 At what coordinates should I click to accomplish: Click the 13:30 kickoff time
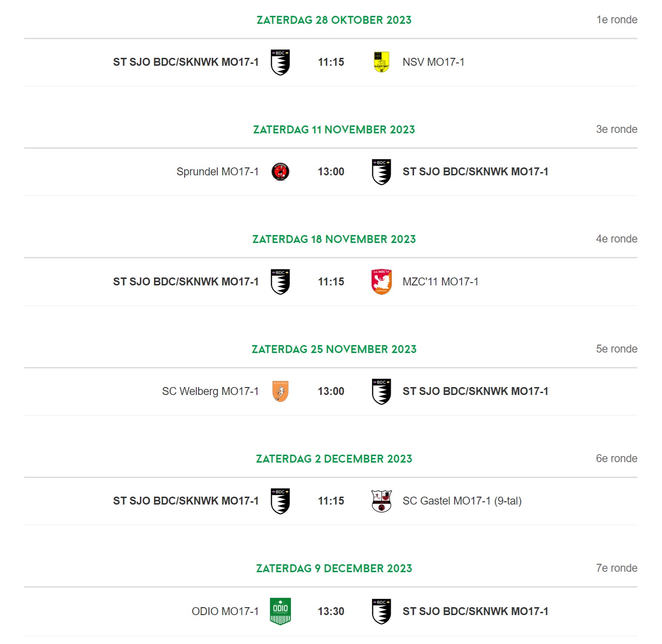(331, 611)
